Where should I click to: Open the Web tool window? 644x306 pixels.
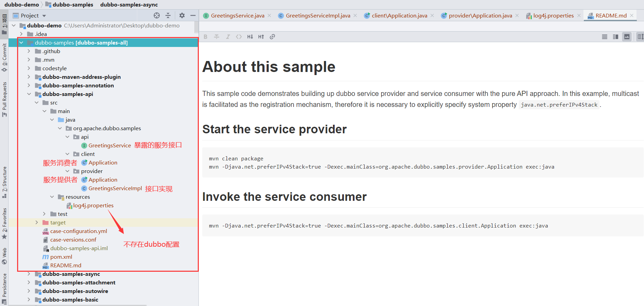4,256
